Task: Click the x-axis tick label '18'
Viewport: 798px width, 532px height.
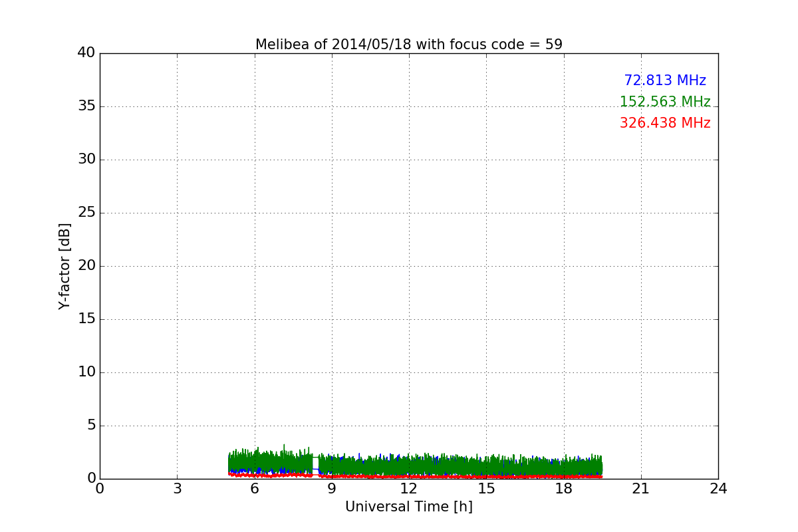Action: point(564,489)
